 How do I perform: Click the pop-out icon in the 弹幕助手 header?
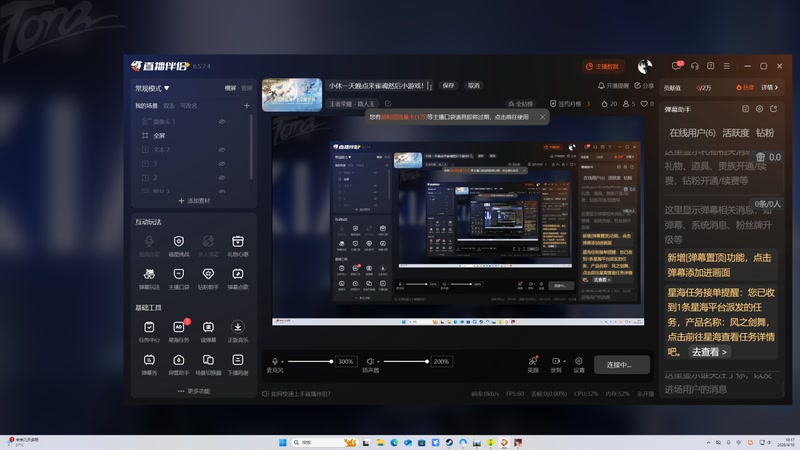773,109
